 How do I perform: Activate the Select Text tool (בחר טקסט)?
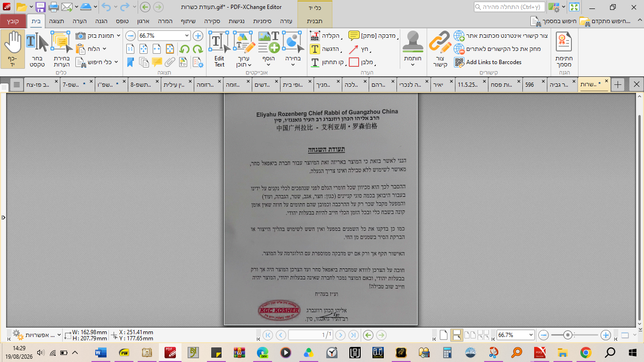[x=37, y=49]
